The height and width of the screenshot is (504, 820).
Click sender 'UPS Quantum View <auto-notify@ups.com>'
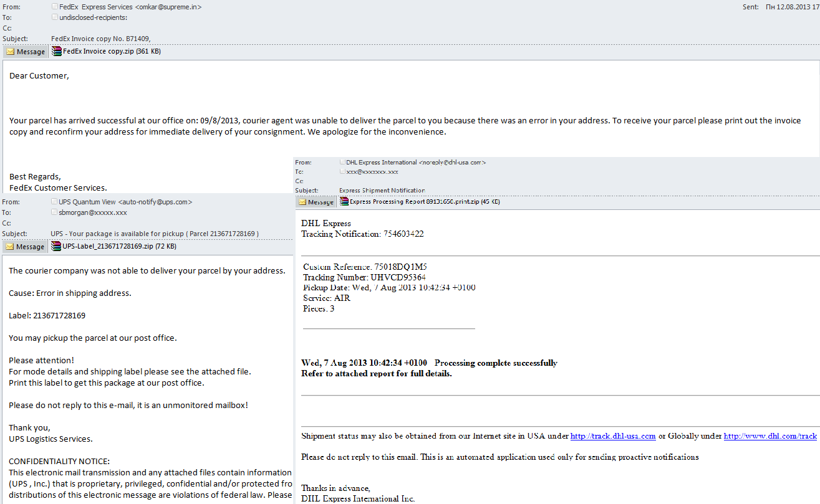click(x=125, y=202)
